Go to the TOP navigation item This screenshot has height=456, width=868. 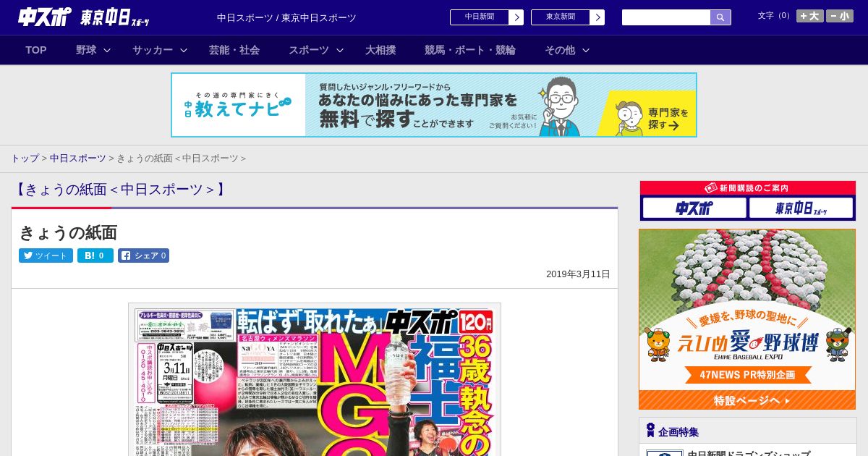click(36, 50)
